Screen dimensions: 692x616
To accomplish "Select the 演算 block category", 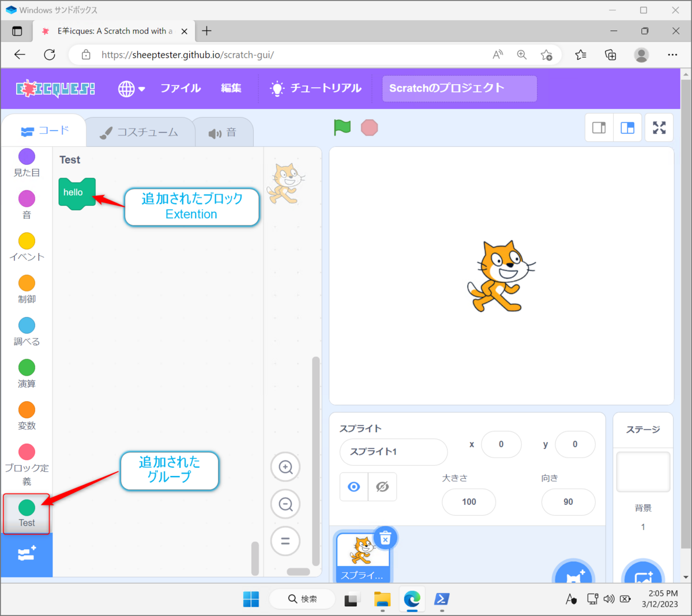I will [x=27, y=373].
